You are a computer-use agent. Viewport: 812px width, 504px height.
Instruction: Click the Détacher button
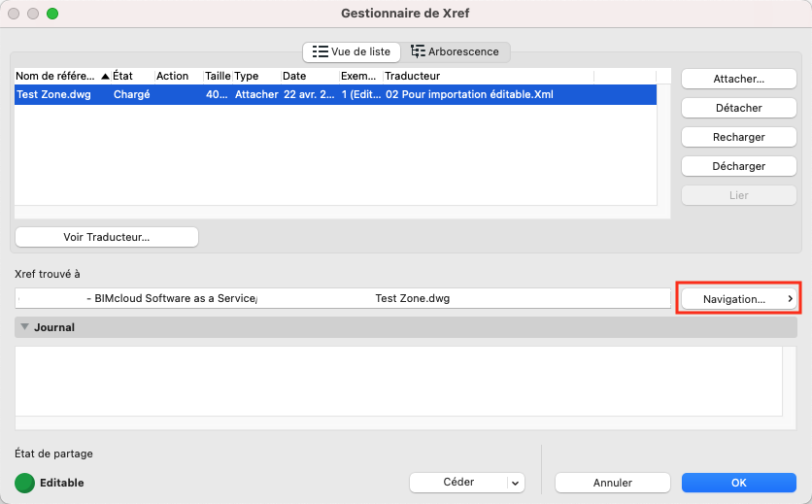738,108
